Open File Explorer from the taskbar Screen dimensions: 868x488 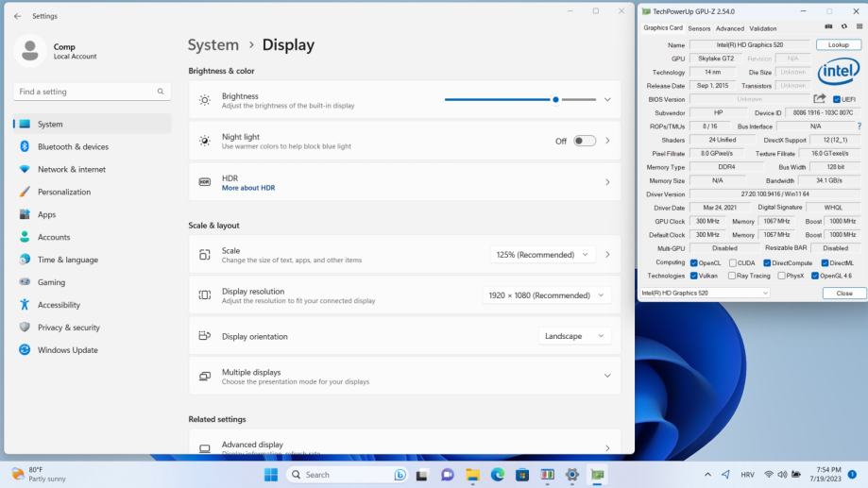pos(472,475)
